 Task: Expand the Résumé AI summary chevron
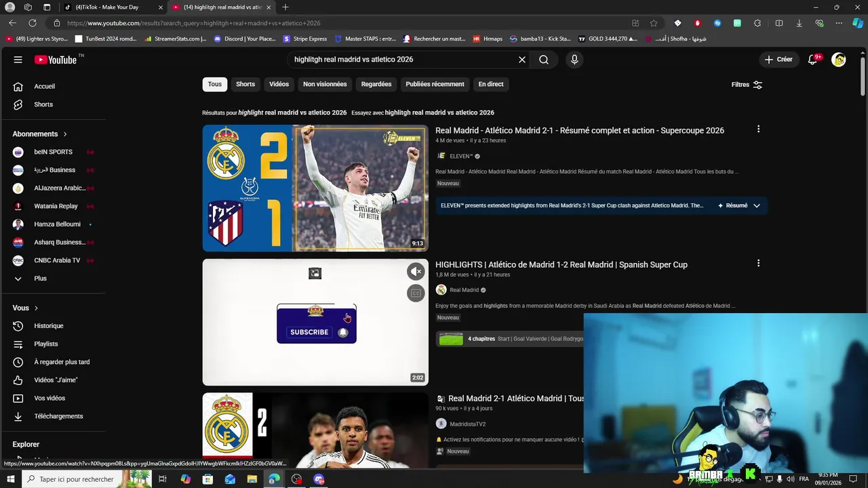tap(757, 205)
